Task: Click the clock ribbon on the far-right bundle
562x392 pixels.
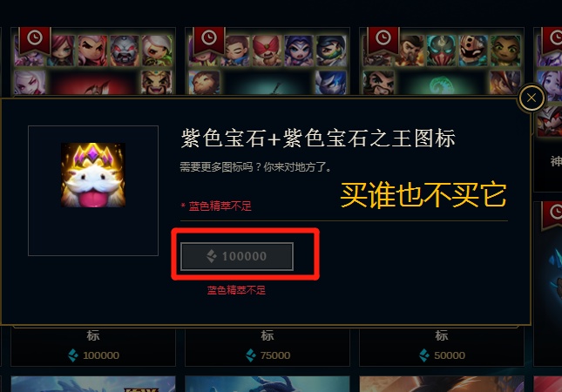Action: (552, 39)
